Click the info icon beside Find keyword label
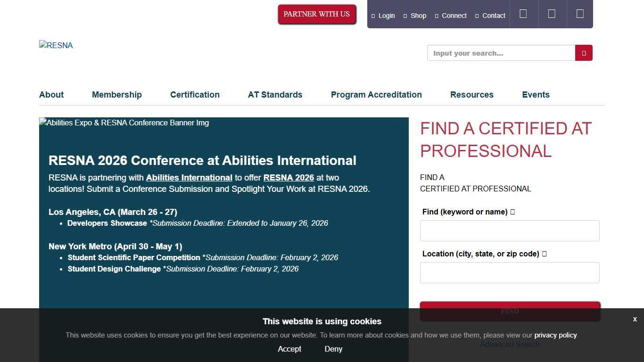Screen dimensions: 644x362 [x=512, y=212]
